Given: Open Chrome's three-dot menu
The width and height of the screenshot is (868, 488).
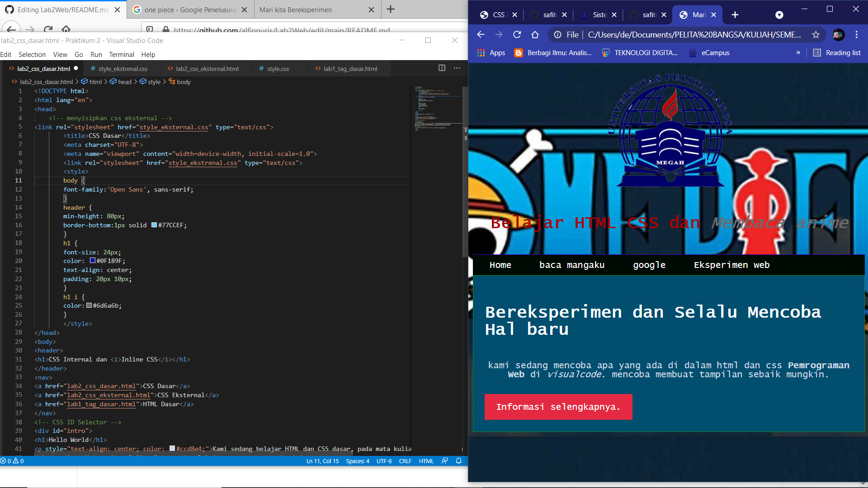Looking at the screenshot, I should tap(856, 34).
